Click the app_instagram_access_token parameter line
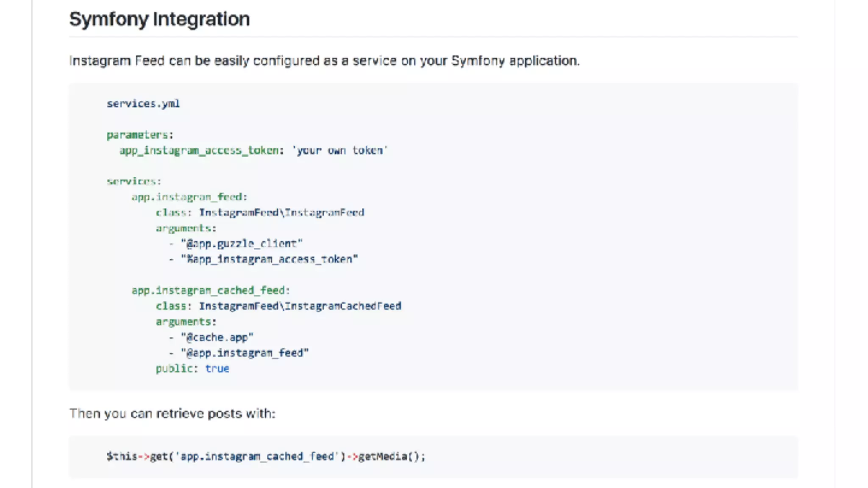Image resolution: width=868 pixels, height=488 pixels. click(253, 150)
